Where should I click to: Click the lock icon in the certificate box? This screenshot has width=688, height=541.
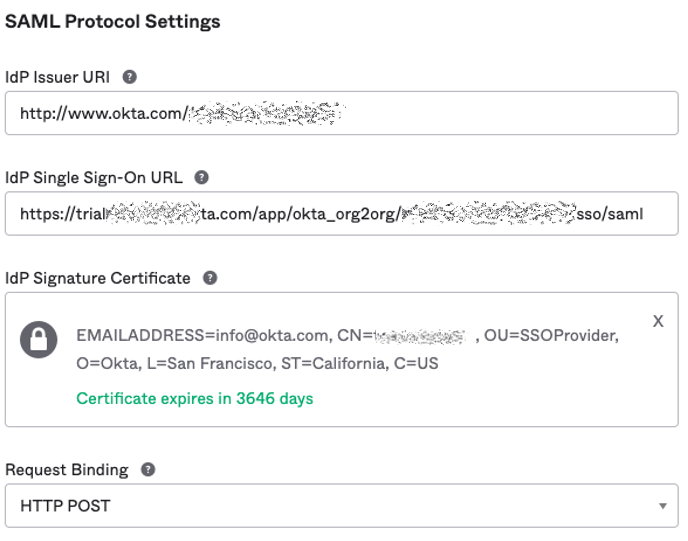tap(39, 342)
